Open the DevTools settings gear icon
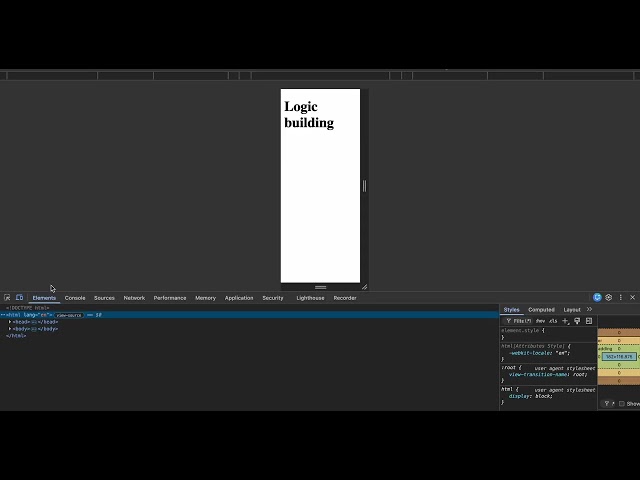This screenshot has width=640, height=480. pyautogui.click(x=609, y=298)
